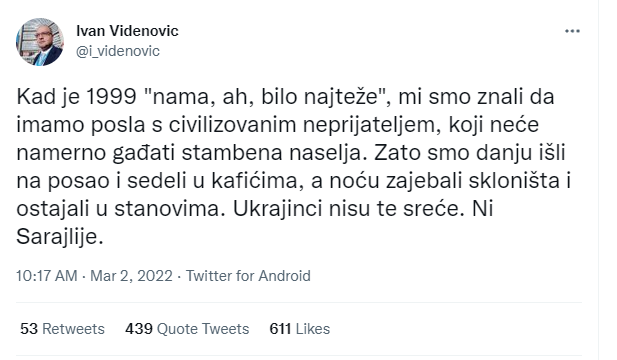Click the number 53 before Retweets

point(29,329)
